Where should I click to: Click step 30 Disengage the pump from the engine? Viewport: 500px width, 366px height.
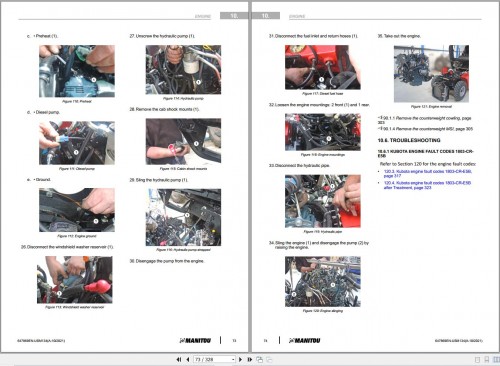pos(167,261)
